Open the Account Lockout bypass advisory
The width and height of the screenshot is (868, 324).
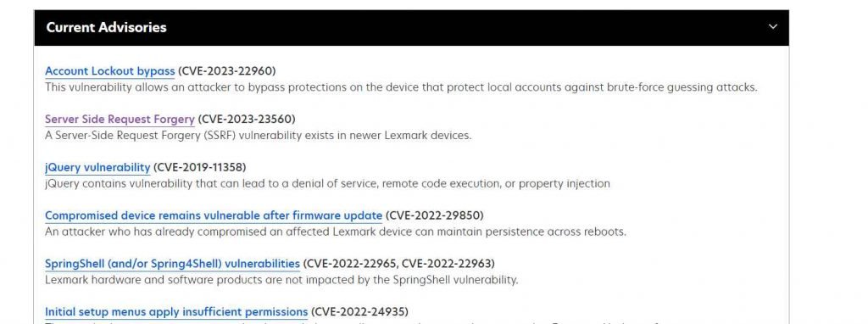tap(109, 71)
